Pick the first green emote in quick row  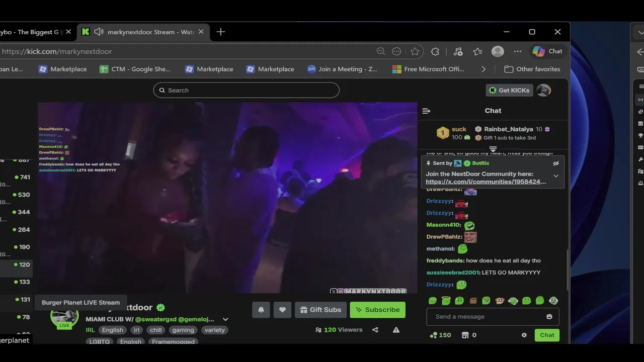tap(432, 301)
